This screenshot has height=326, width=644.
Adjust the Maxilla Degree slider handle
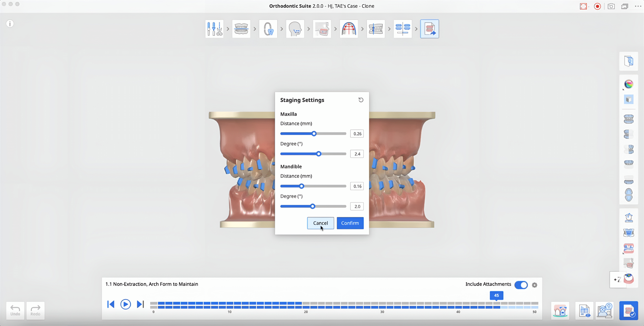[x=319, y=154]
